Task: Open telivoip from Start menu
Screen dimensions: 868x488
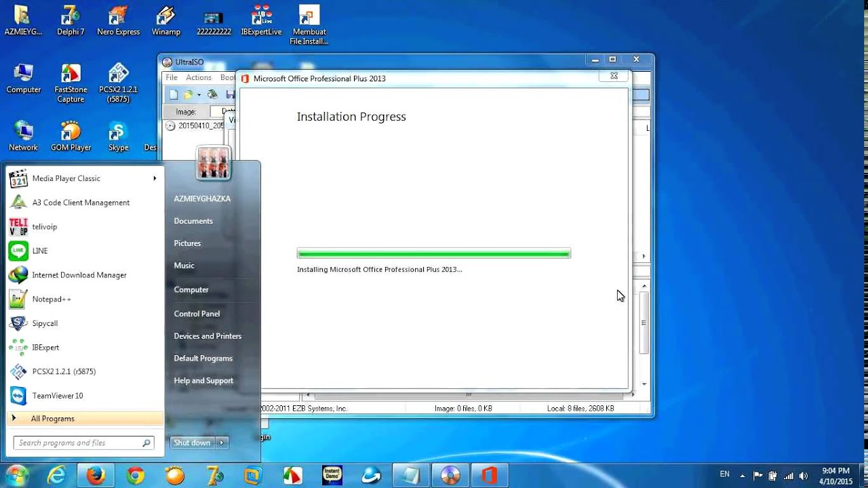Action: tap(84, 227)
